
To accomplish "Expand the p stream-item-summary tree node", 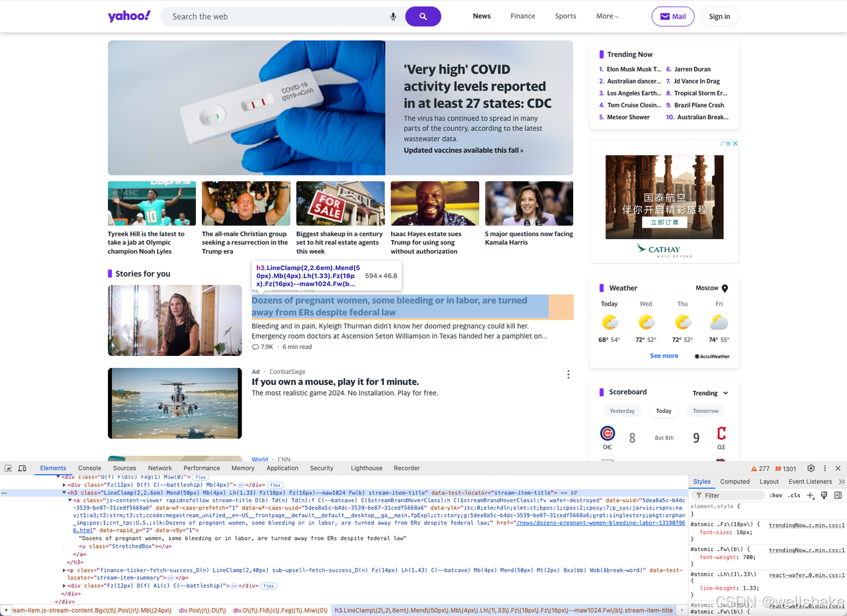I will point(65,570).
